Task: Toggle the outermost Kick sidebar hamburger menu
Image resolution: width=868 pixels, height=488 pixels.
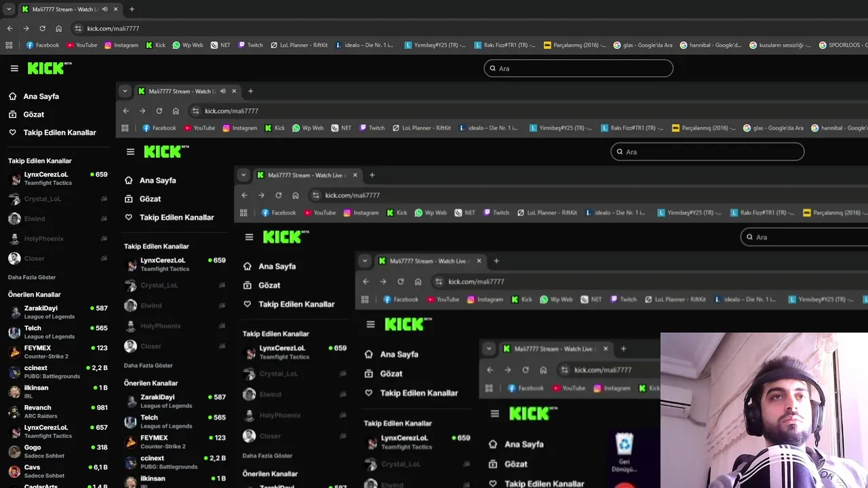Action: [14, 68]
